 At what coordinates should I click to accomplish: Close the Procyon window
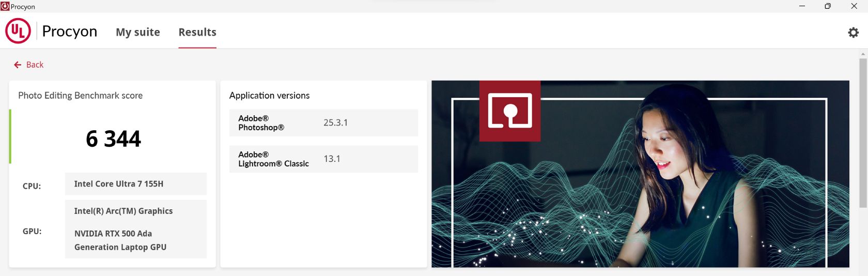click(x=854, y=6)
